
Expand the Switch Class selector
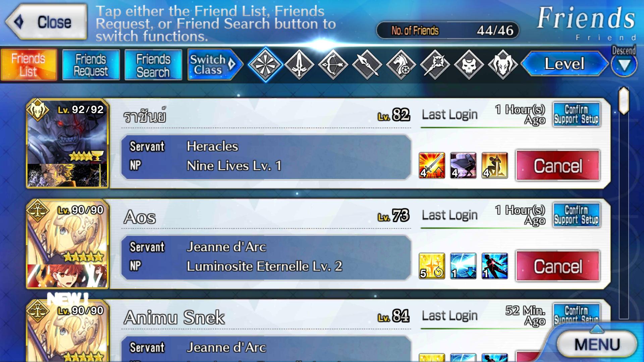point(215,65)
